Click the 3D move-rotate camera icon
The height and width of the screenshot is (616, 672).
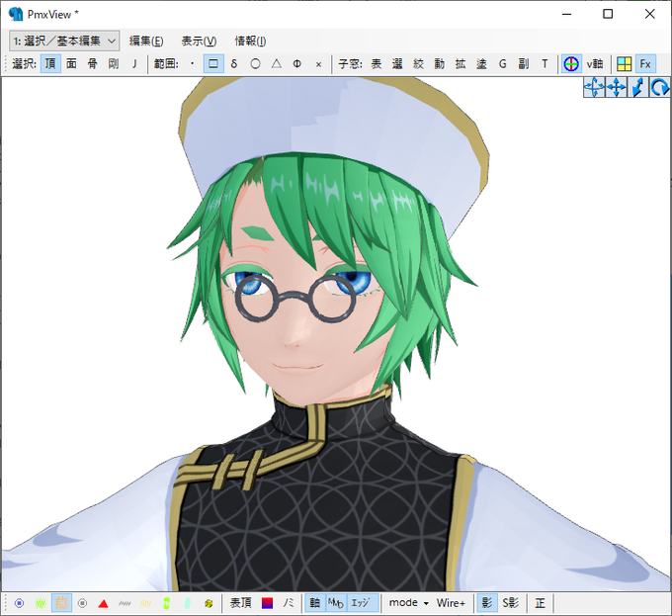pos(594,87)
